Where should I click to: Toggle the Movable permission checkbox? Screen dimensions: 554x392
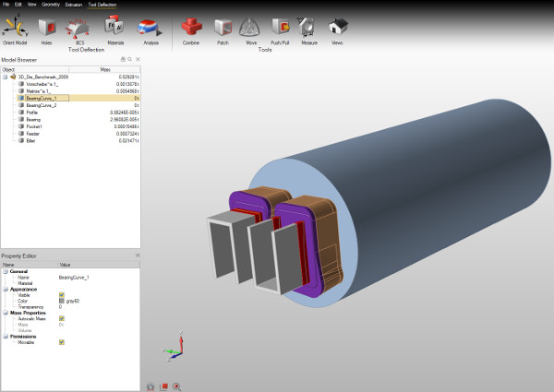(62, 341)
